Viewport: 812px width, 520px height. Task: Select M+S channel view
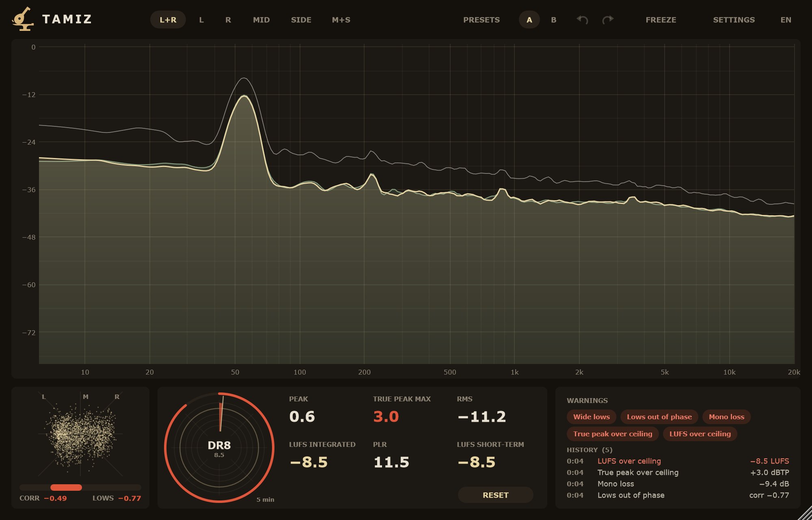(x=341, y=19)
